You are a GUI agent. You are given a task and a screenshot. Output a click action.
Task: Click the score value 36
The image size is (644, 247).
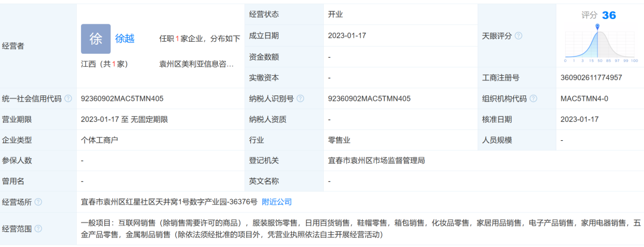pyautogui.click(x=608, y=16)
